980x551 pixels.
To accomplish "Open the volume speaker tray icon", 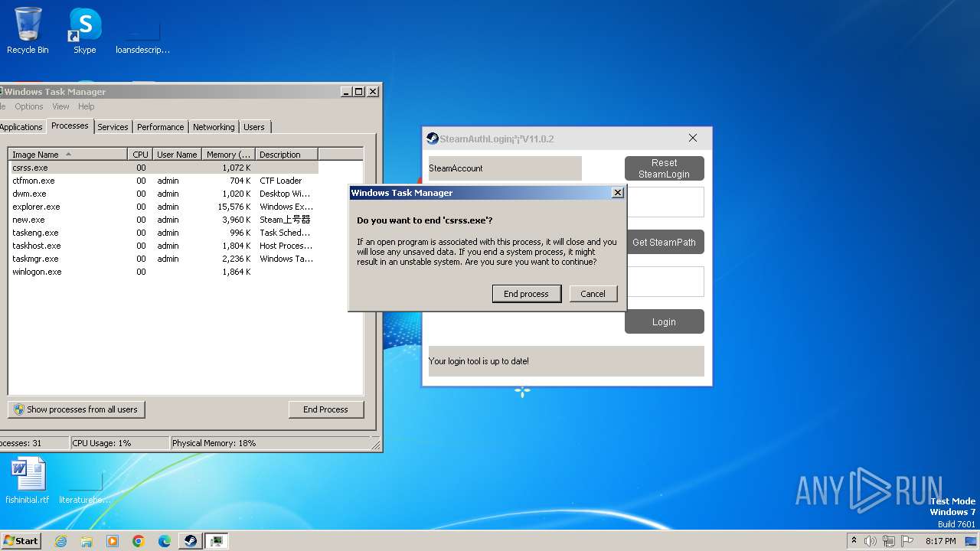I will point(870,541).
